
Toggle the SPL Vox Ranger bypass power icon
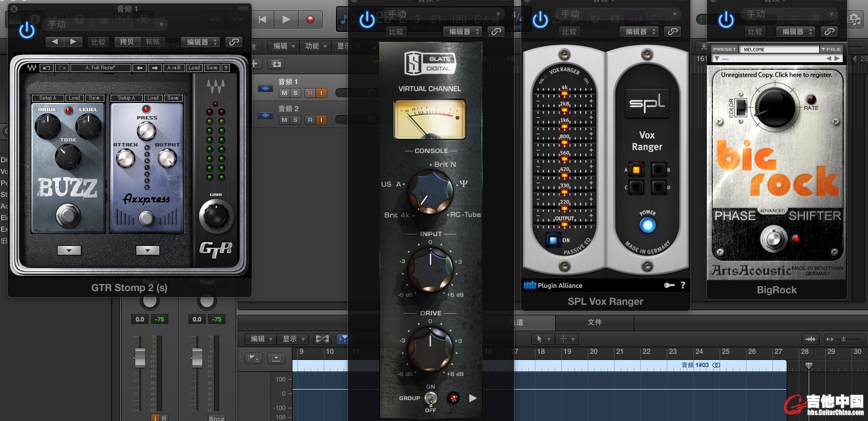click(x=540, y=20)
